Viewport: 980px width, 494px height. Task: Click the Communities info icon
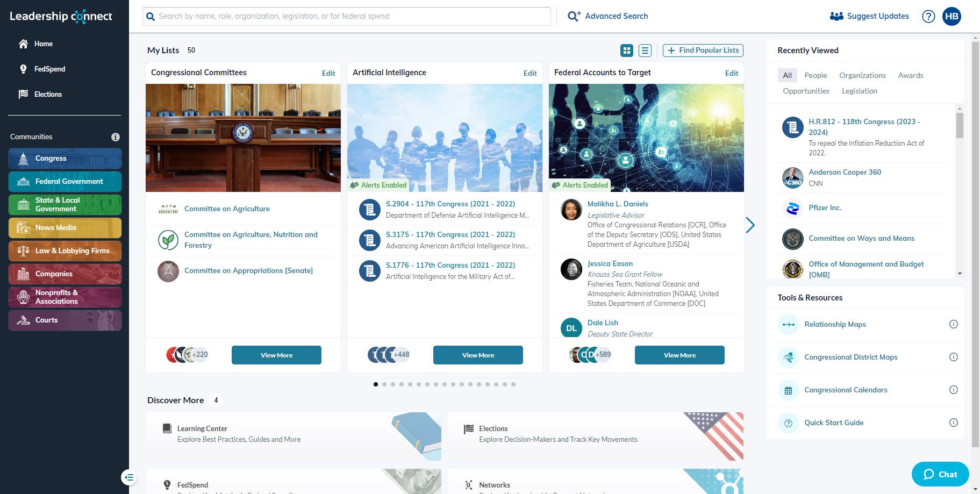(x=115, y=137)
